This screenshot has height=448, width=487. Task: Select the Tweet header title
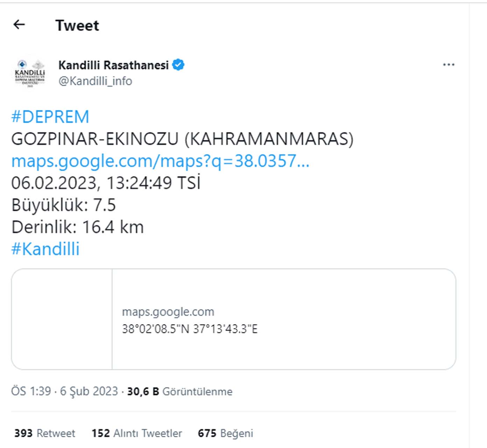(x=77, y=25)
